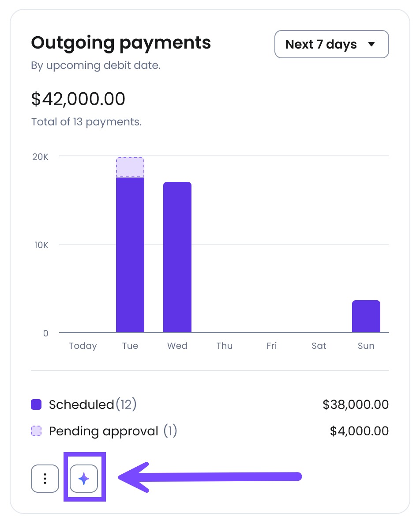Image resolution: width=420 pixels, height=521 pixels.
Task: Open the three-dot more options menu
Action: tap(45, 479)
